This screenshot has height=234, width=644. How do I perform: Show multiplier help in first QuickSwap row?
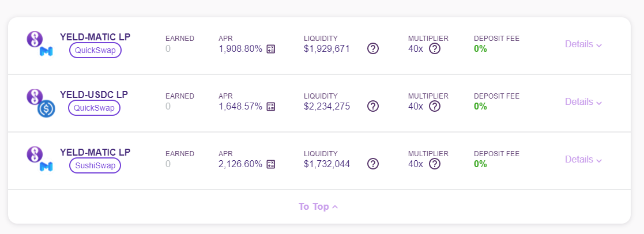pyautogui.click(x=435, y=48)
